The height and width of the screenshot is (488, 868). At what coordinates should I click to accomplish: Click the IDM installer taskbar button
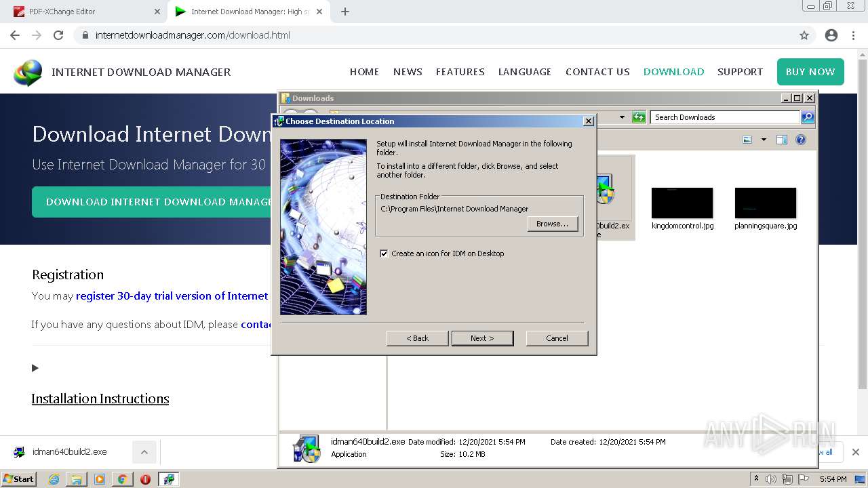[x=169, y=479]
